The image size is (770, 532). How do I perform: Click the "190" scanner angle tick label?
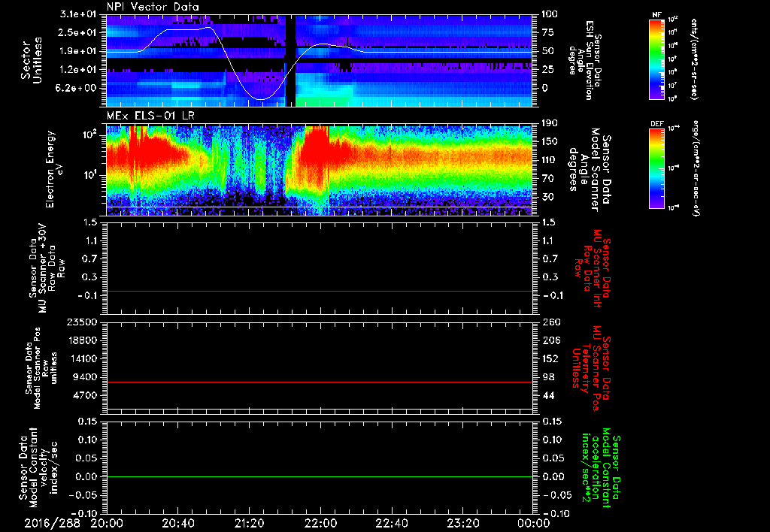click(x=550, y=123)
